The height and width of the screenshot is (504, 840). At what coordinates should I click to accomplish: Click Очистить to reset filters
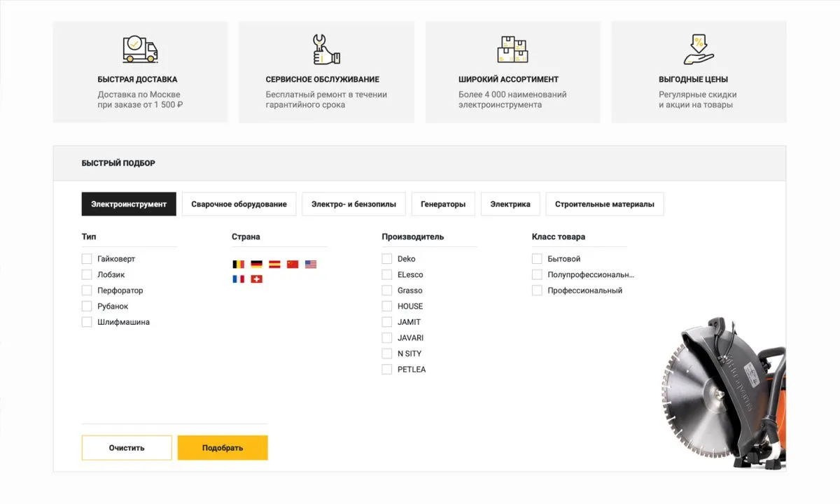tap(127, 447)
